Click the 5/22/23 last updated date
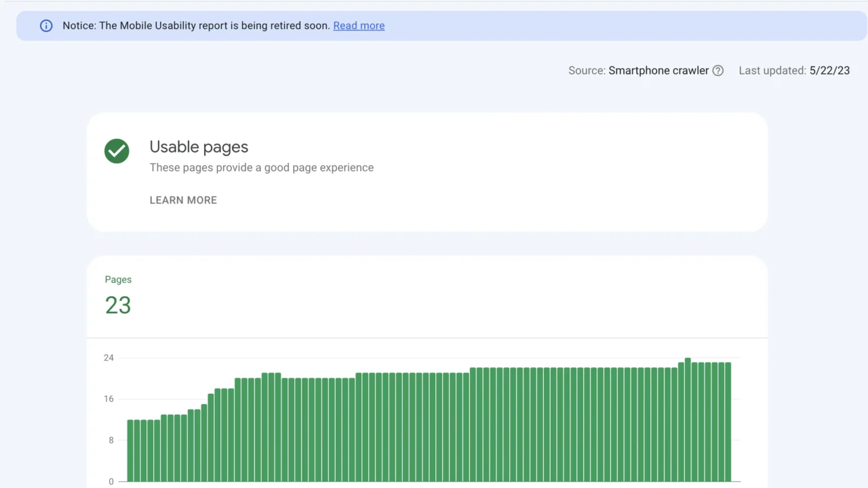868x488 pixels. point(829,70)
